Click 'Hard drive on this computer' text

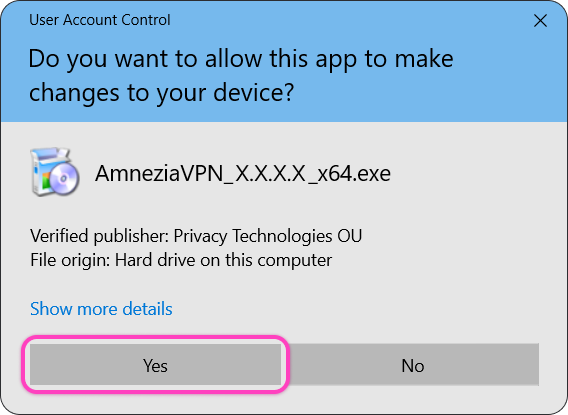tap(223, 260)
